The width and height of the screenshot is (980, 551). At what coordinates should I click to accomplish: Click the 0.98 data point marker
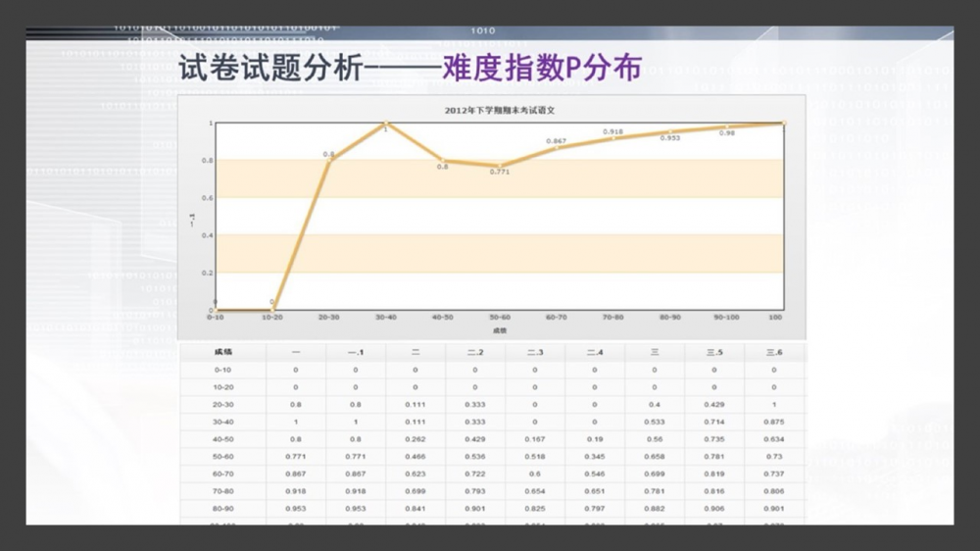tap(727, 127)
